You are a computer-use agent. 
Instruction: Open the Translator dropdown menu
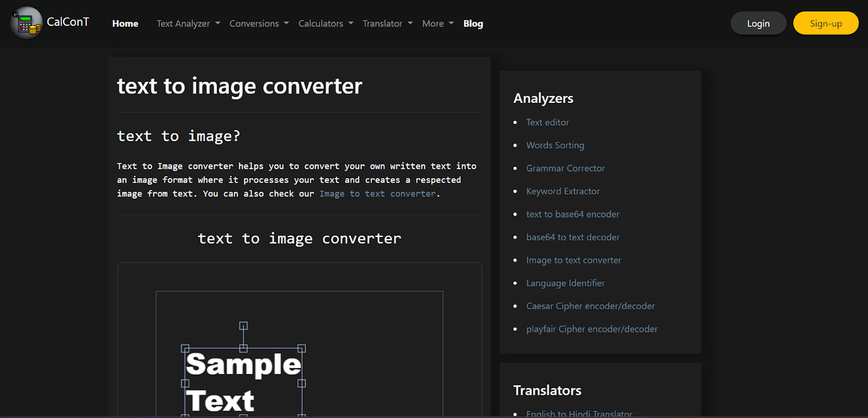coord(387,24)
